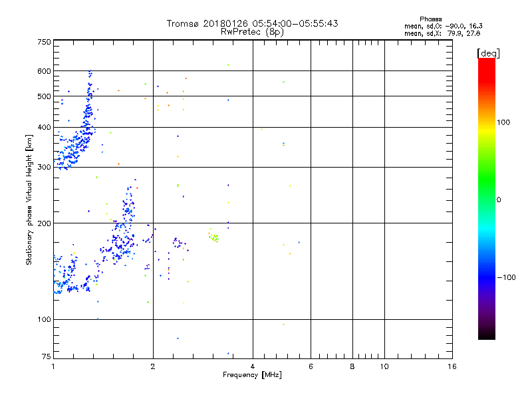532x399 pixels.
Task: Click the 'Stationary phase Virtual Height [km]' axis label
Action: tap(29, 199)
